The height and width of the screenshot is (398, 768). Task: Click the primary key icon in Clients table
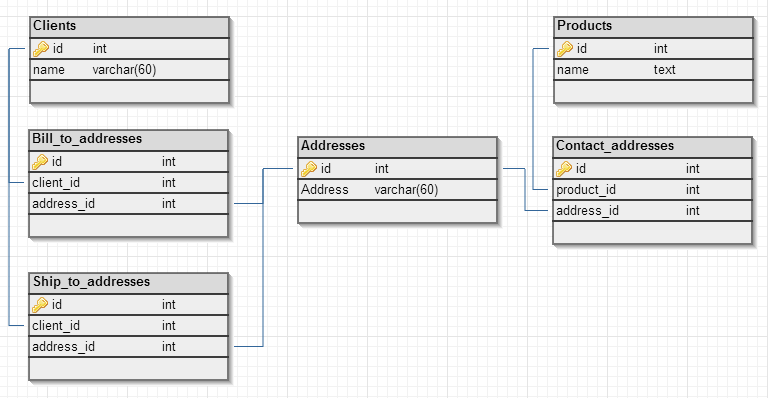coord(41,48)
